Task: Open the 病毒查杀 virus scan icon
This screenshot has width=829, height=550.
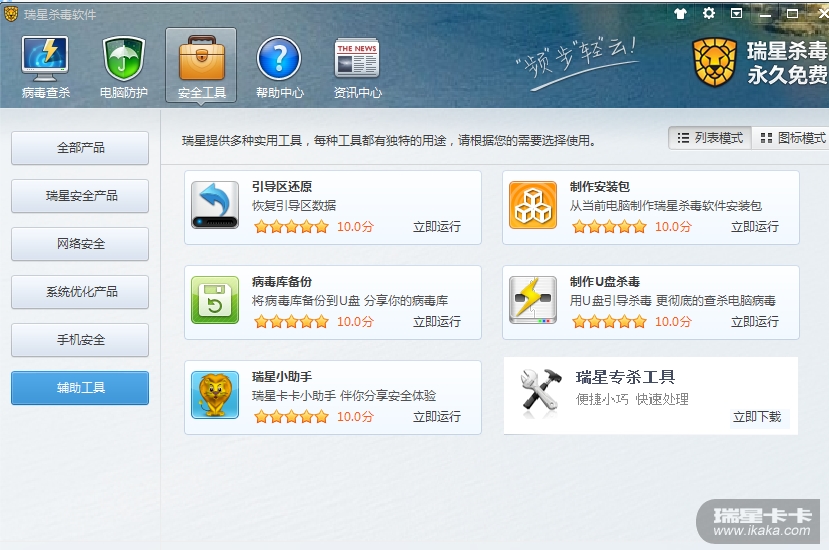Action: 45,59
